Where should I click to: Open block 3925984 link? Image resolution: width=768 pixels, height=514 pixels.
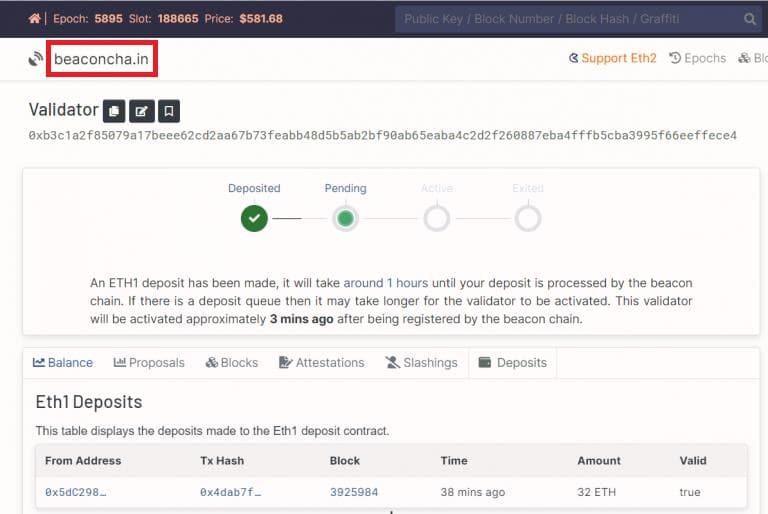pos(354,492)
